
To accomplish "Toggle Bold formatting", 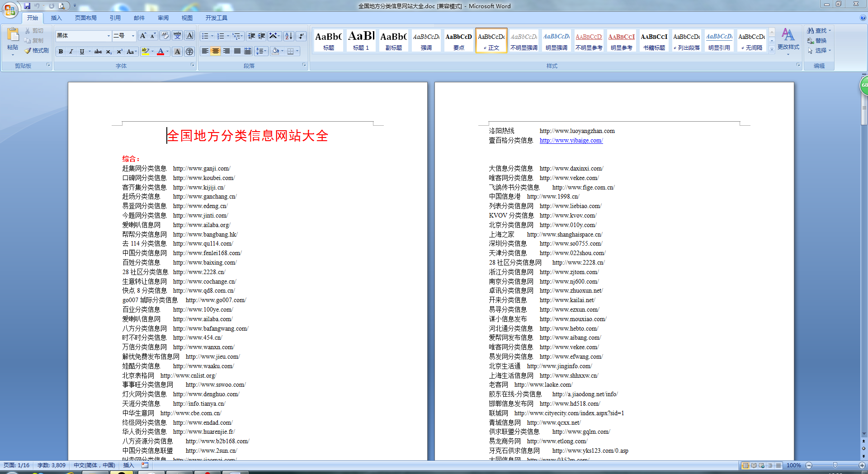I will pos(61,52).
